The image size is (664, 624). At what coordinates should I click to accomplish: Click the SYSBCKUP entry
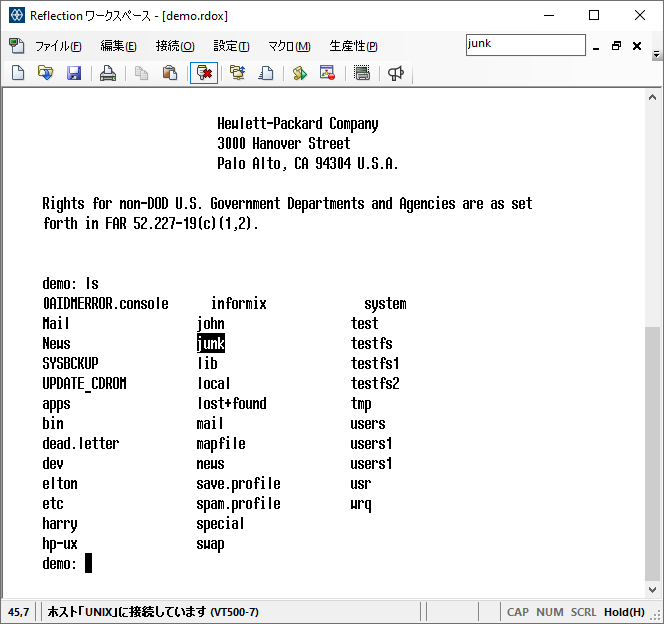click(x=70, y=364)
